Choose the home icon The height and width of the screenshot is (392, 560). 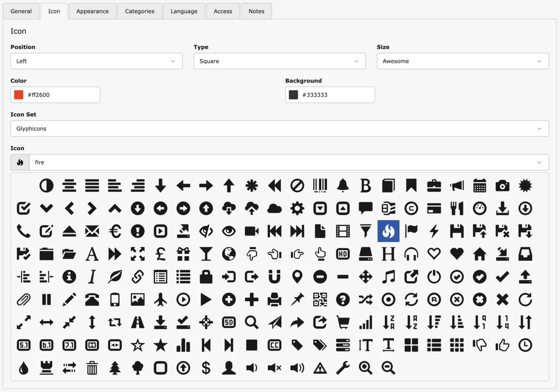coord(479,254)
